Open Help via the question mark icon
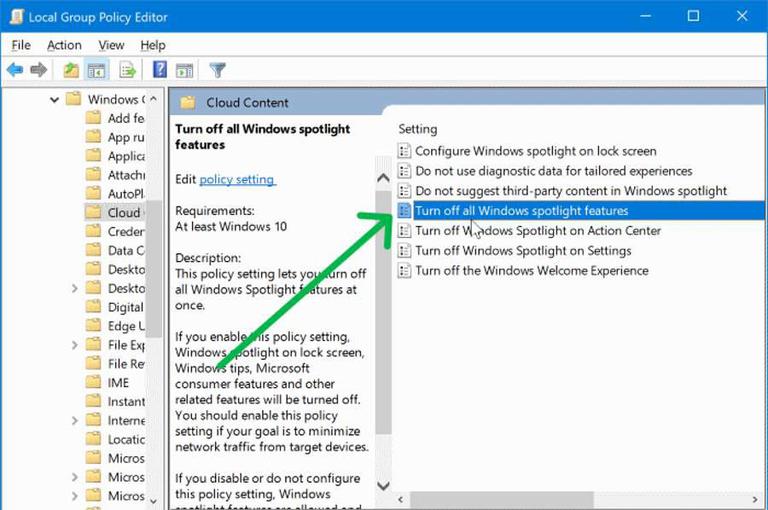The width and height of the screenshot is (768, 510). 160,70
